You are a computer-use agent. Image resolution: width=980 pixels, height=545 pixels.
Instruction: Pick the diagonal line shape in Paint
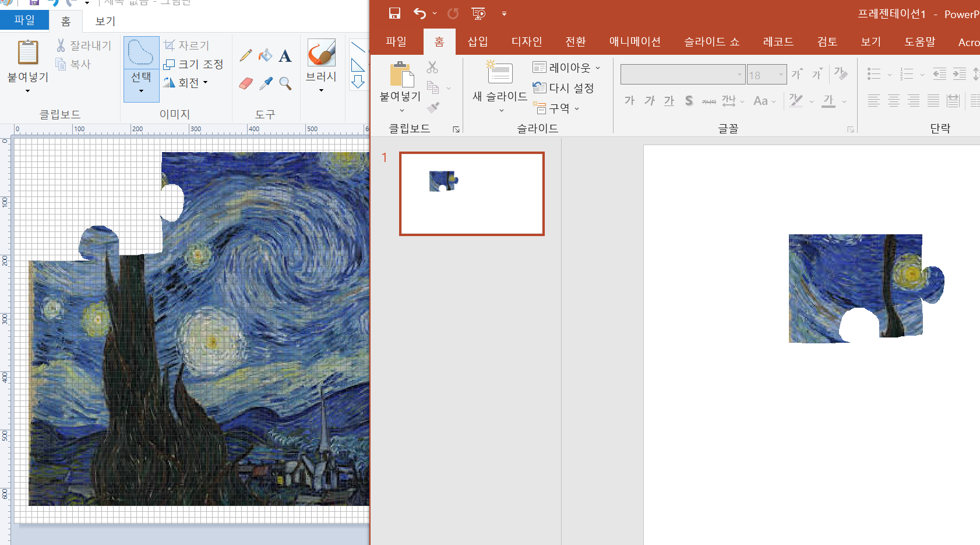(x=358, y=47)
